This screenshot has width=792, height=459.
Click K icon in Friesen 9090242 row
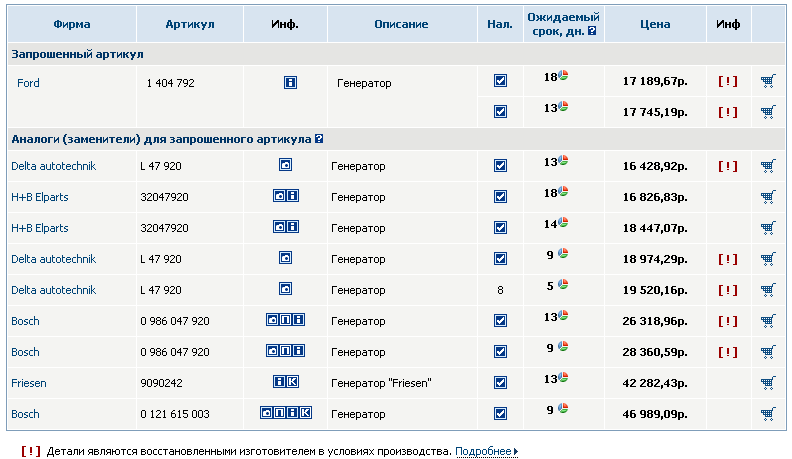(292, 382)
